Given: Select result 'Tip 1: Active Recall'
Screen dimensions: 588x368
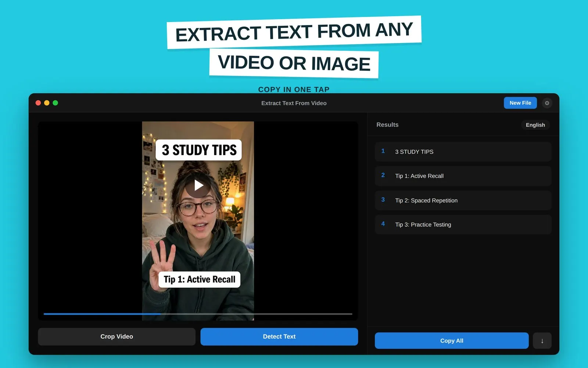Looking at the screenshot, I should coord(463,176).
